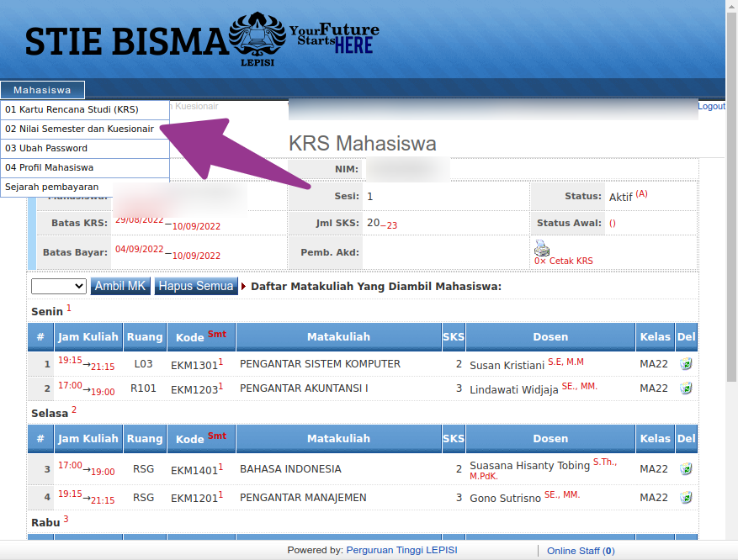The image size is (738, 560).
Task: Click PENGANTAR SISTEM KOMPUTER course name
Action: coord(320,364)
